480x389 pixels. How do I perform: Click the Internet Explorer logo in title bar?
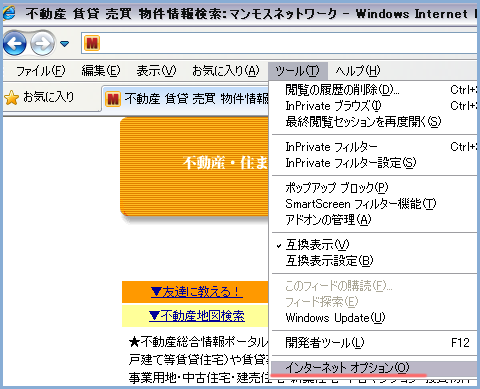tap(9, 13)
